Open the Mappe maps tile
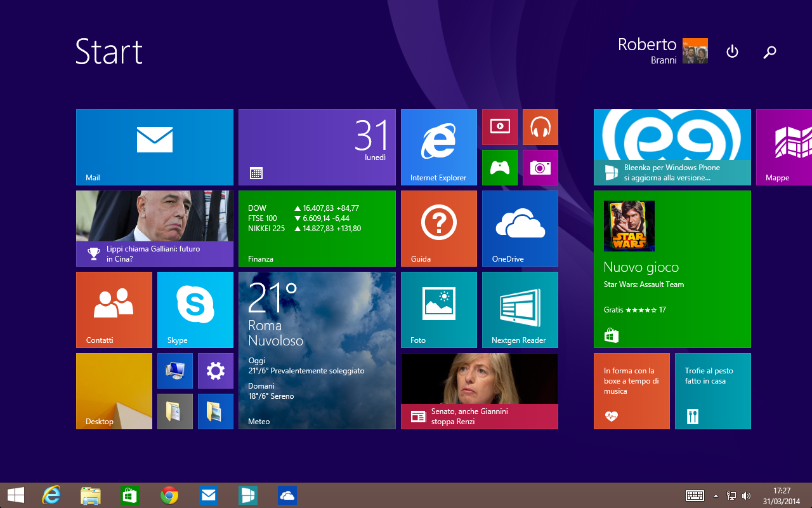 784,147
